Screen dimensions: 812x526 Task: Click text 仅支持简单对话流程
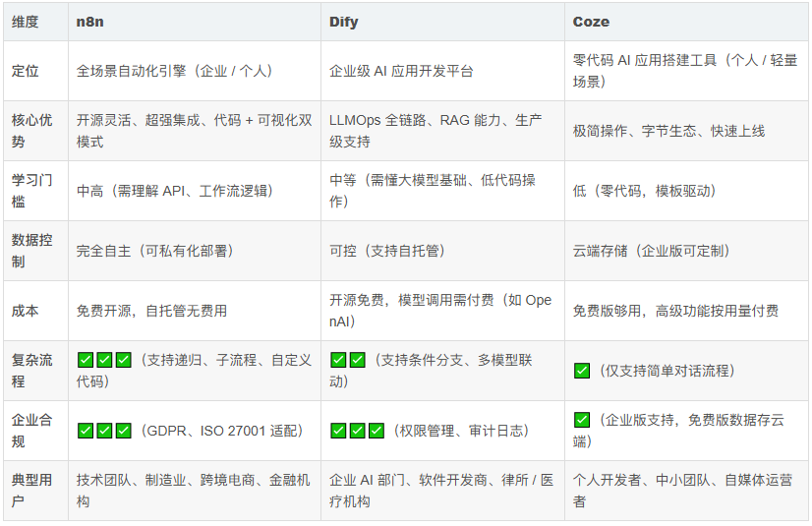pos(667,371)
